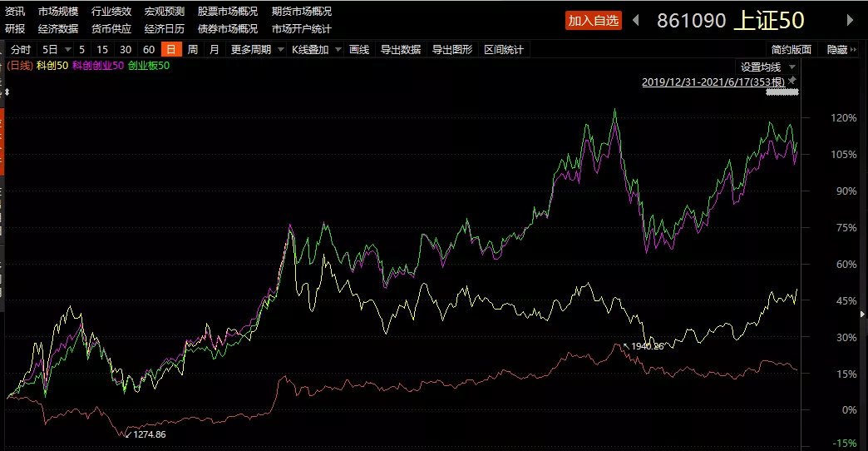Open the 经济日历 menu item

tap(164, 28)
